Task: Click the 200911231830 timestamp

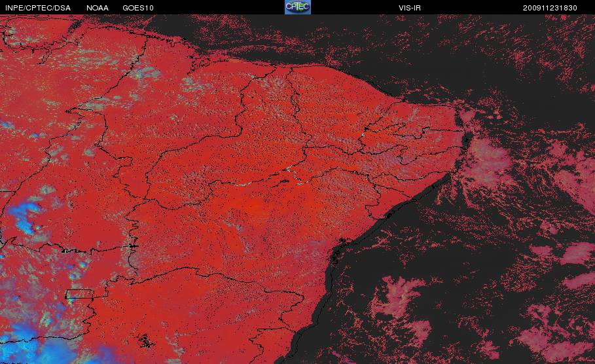Action: point(550,8)
